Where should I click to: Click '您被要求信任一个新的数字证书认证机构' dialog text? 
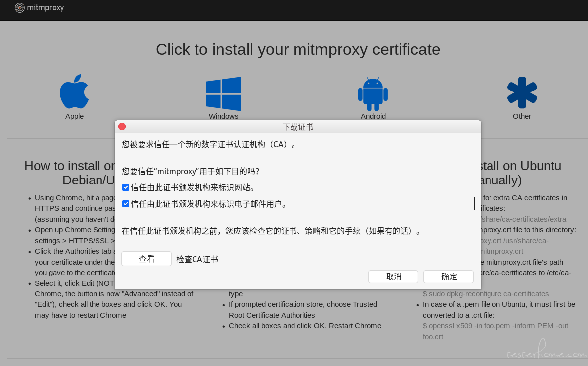[209, 144]
